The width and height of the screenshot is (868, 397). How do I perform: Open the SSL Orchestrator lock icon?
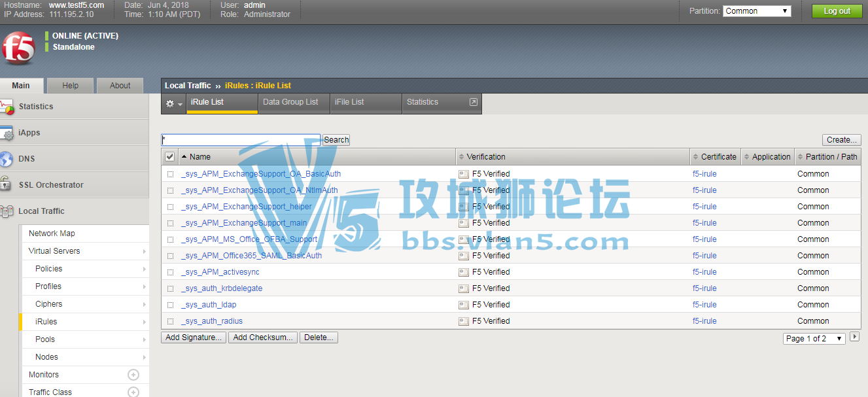coord(6,184)
